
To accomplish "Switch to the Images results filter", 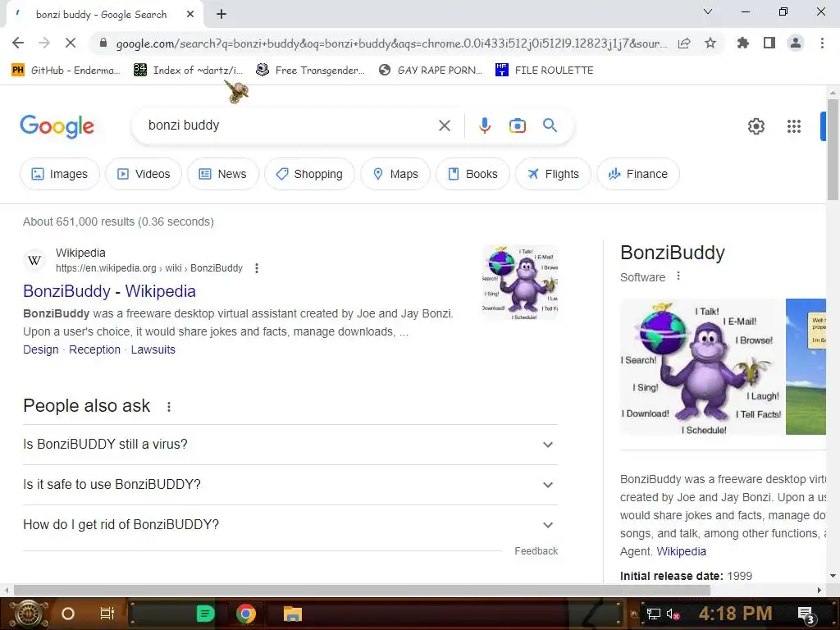I will [59, 174].
